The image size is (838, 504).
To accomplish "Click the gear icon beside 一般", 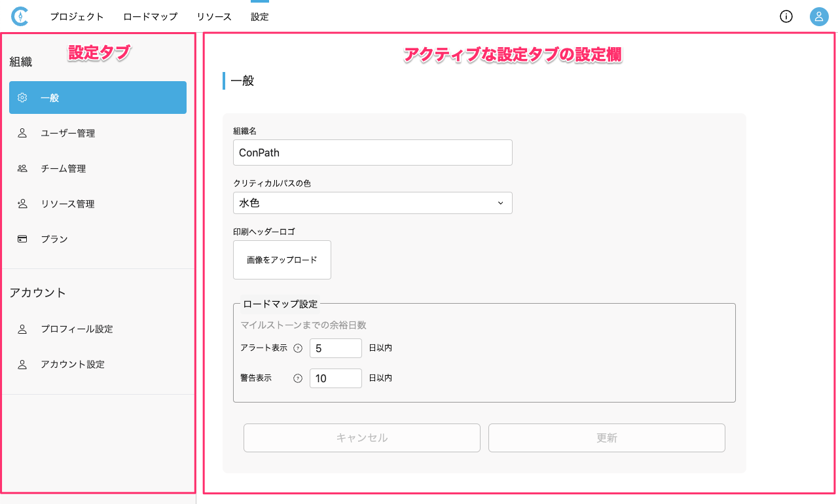I will point(22,98).
